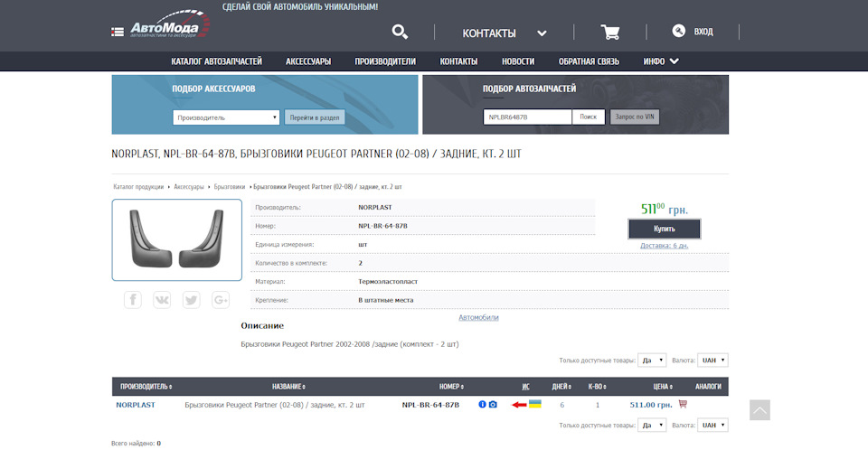Screen dimensions: 868x459
Task: Click the АвтоМода logo
Action: (170, 25)
